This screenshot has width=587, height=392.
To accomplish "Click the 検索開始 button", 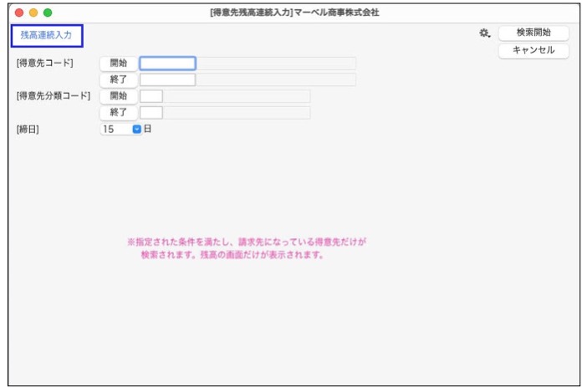I will tap(533, 33).
